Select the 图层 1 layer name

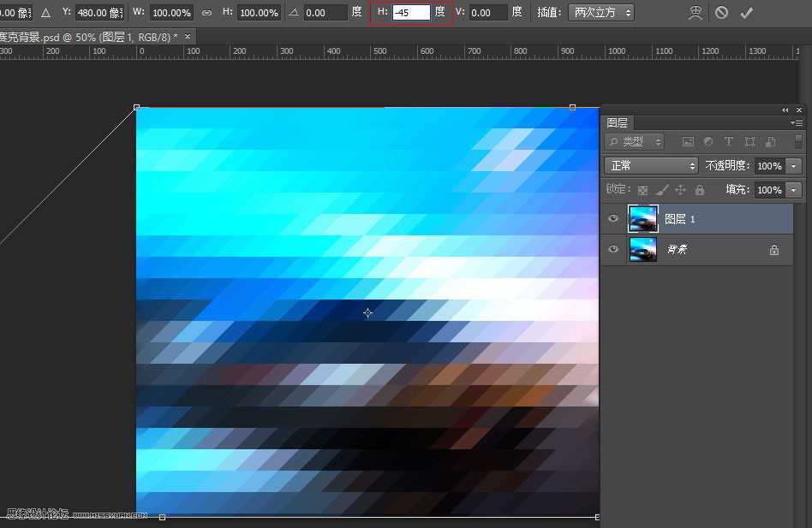point(679,219)
